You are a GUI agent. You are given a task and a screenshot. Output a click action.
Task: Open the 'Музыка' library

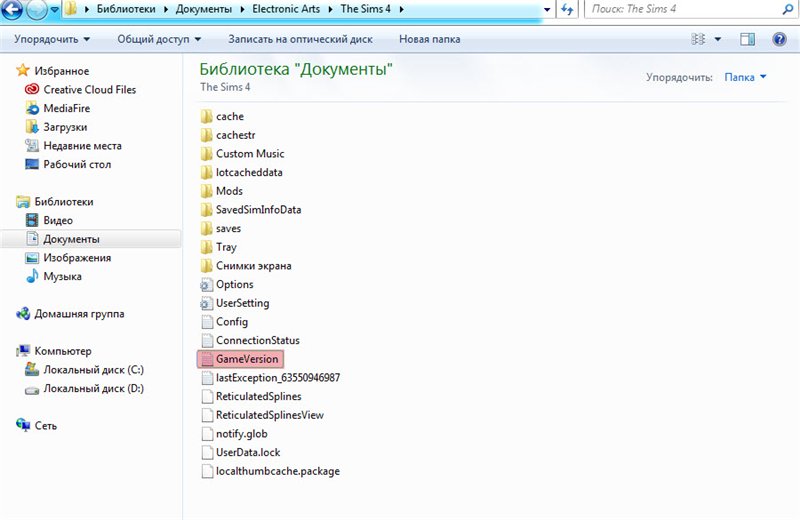(x=62, y=277)
